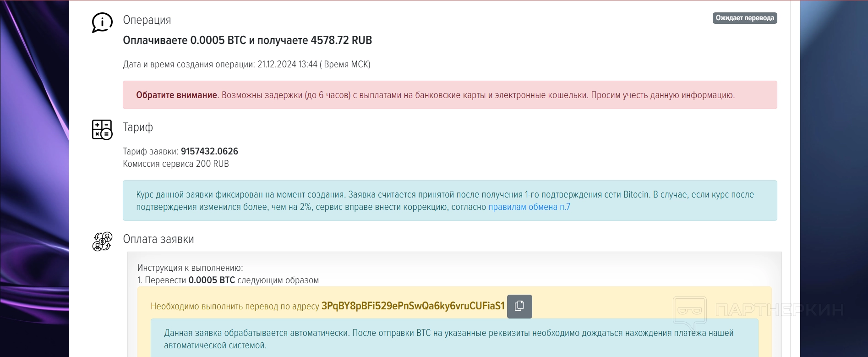Image resolution: width=868 pixels, height=357 pixels.
Task: Click the Оплата заявки section heading
Action: 158,239
